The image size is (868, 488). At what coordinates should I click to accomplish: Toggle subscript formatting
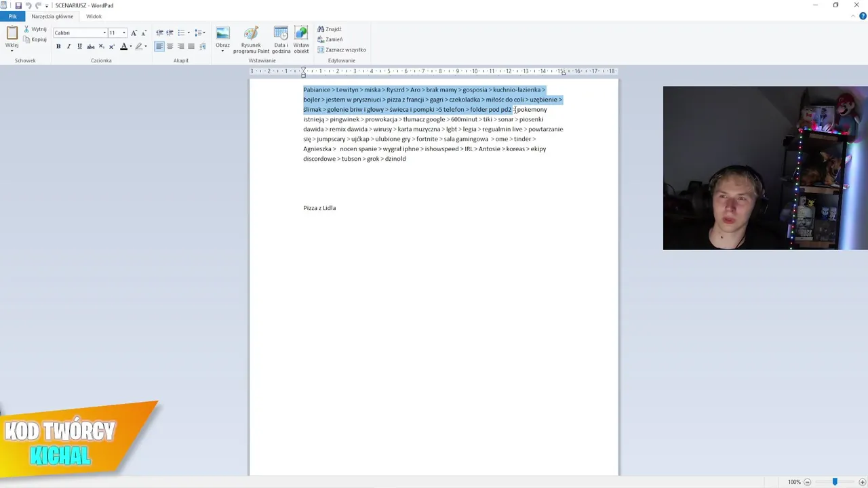(101, 47)
